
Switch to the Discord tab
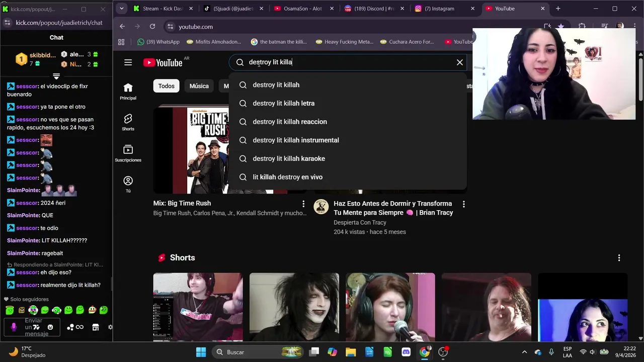click(373, 9)
